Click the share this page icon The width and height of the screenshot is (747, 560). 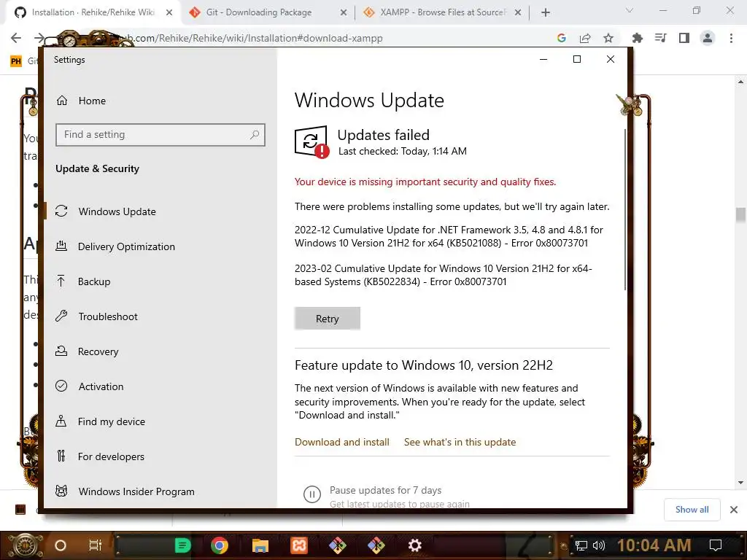coord(585,38)
